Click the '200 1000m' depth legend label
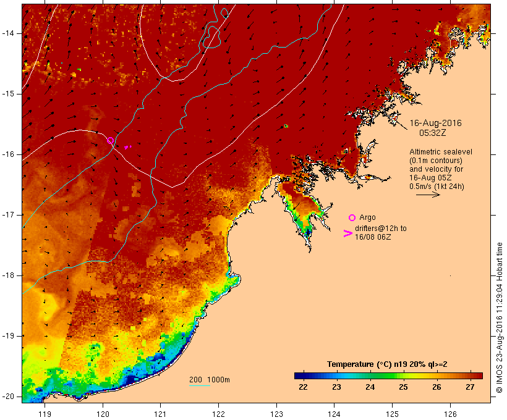The image size is (507, 420). (210, 380)
